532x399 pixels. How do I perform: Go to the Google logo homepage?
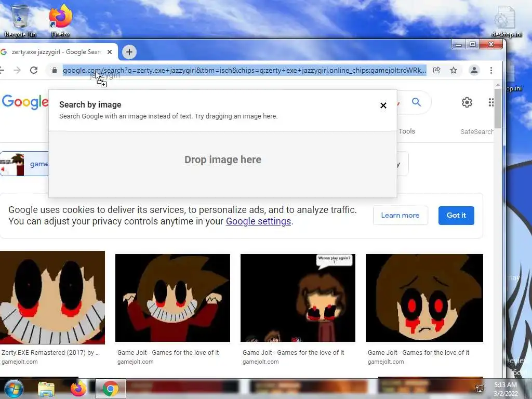click(25, 102)
